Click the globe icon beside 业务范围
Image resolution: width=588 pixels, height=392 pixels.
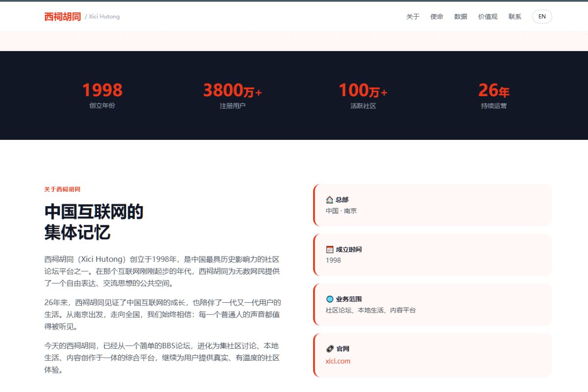click(329, 299)
